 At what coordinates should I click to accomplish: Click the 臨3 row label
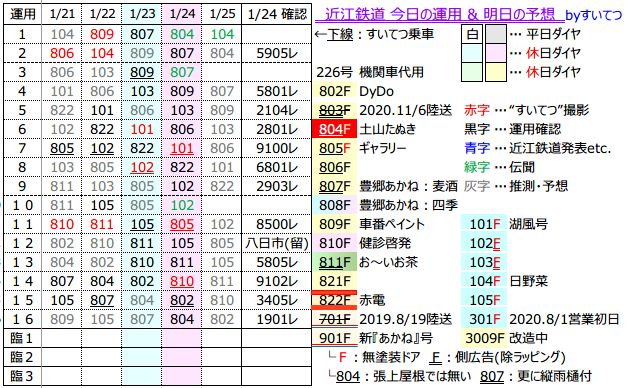click(x=22, y=376)
